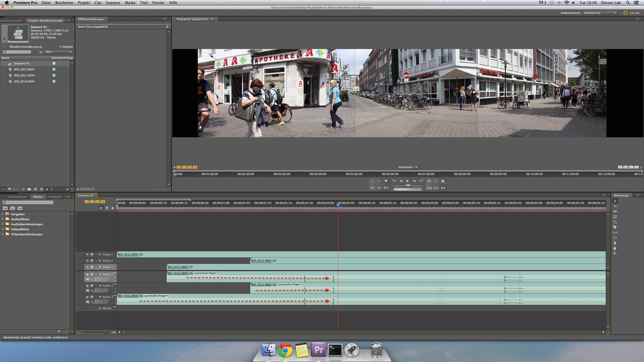The image size is (644, 362).
Task: Toggle Video 2 track eye visibility
Action: point(87,261)
